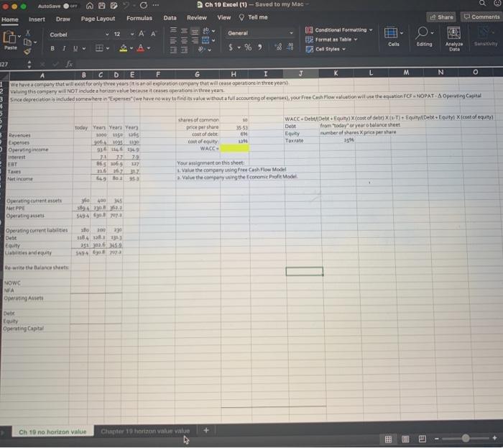This screenshot has height=448, width=503.
Task: Toggle AutoSave switch
Action: coord(70,6)
